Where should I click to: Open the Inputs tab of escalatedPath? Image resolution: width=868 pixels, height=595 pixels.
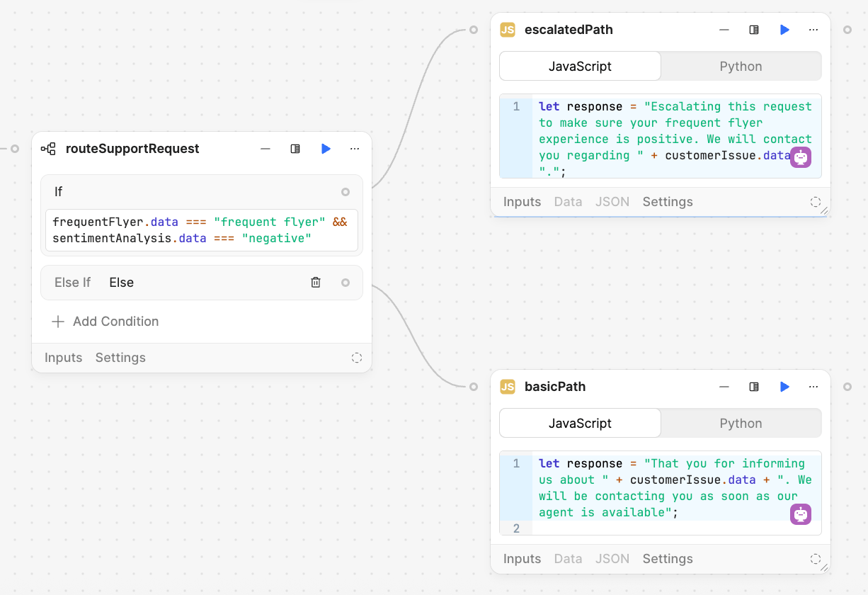tap(522, 202)
